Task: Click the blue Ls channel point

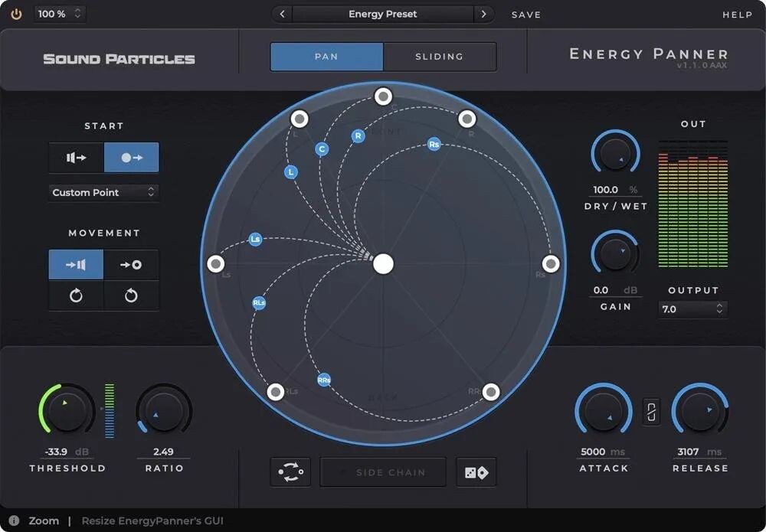Action: tap(255, 239)
